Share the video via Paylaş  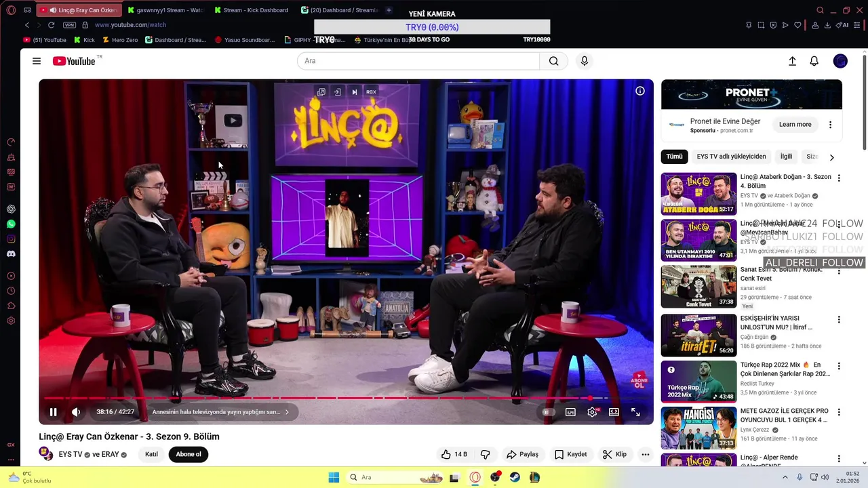[x=522, y=454]
